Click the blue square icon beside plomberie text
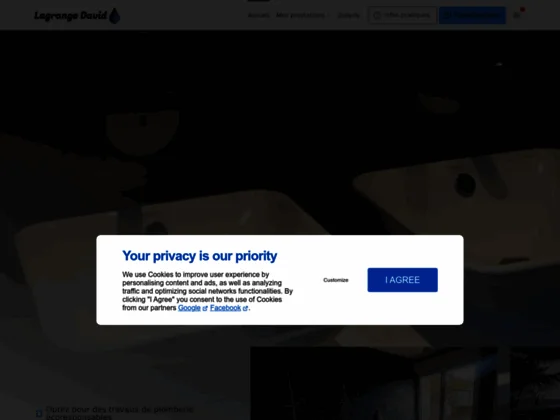Image resolution: width=560 pixels, height=420 pixels. pyautogui.click(x=39, y=414)
